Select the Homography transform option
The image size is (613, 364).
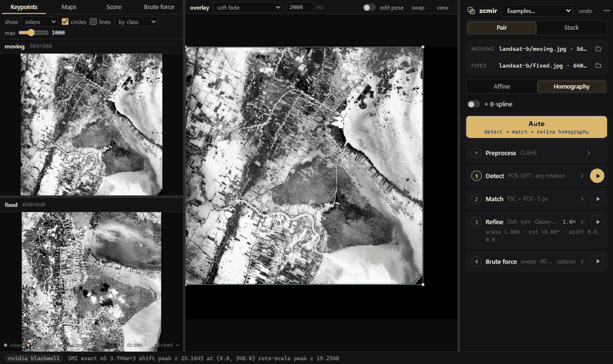pyautogui.click(x=571, y=87)
